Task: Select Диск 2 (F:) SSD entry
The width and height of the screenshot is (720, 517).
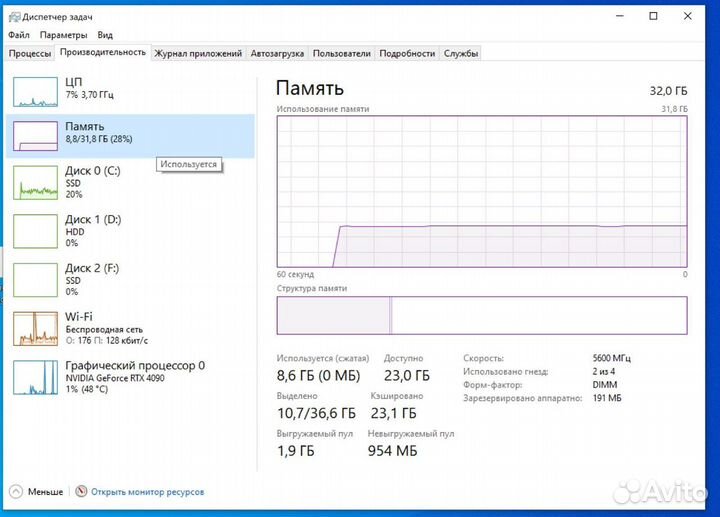Action: point(130,280)
